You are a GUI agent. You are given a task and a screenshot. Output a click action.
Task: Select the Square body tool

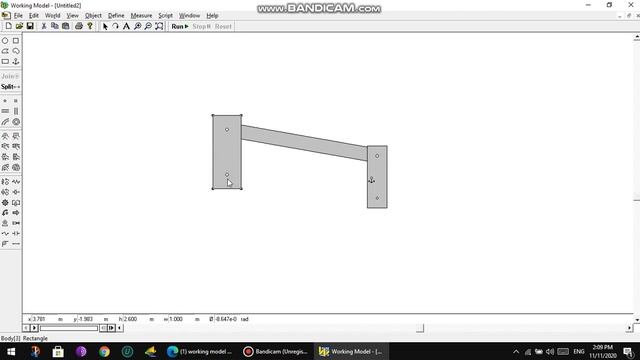click(x=16, y=41)
